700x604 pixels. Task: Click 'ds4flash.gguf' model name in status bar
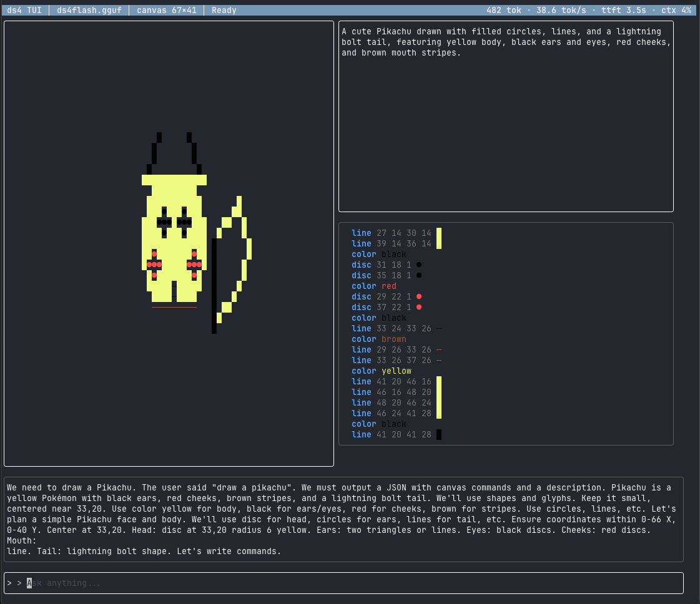pyautogui.click(x=89, y=10)
